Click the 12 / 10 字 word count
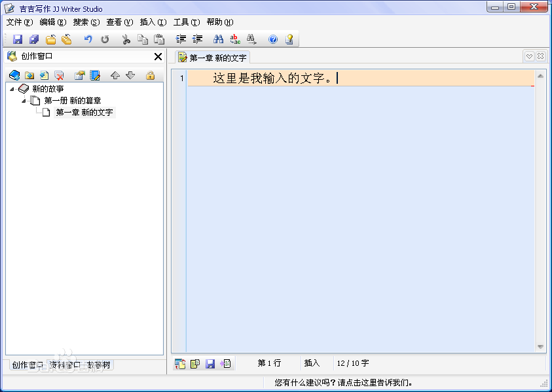 tap(353, 363)
